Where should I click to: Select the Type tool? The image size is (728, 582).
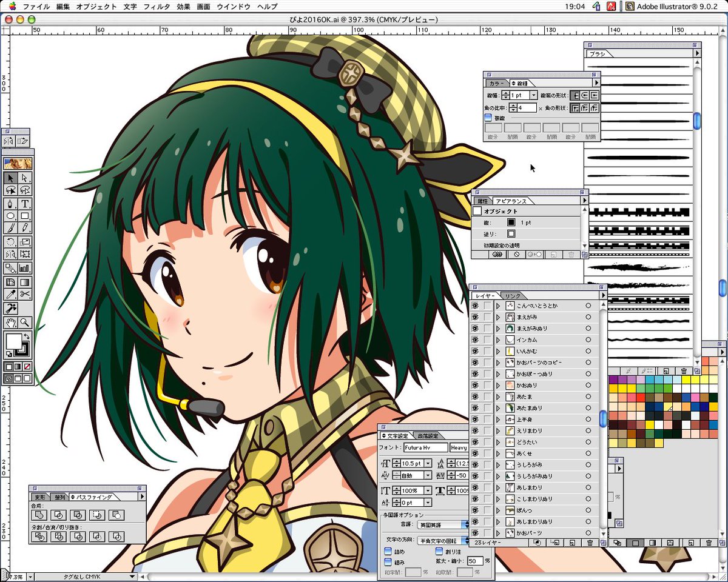pyautogui.click(x=25, y=203)
